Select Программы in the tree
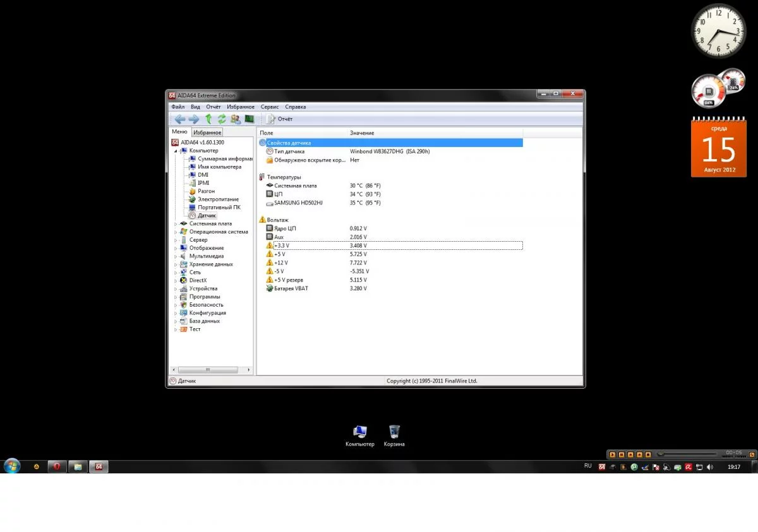 [200, 297]
